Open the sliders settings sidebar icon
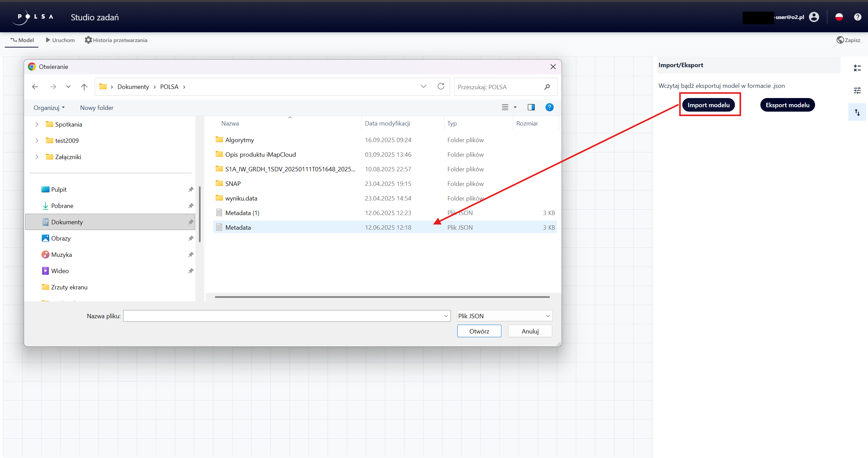This screenshot has height=458, width=868. click(x=857, y=90)
